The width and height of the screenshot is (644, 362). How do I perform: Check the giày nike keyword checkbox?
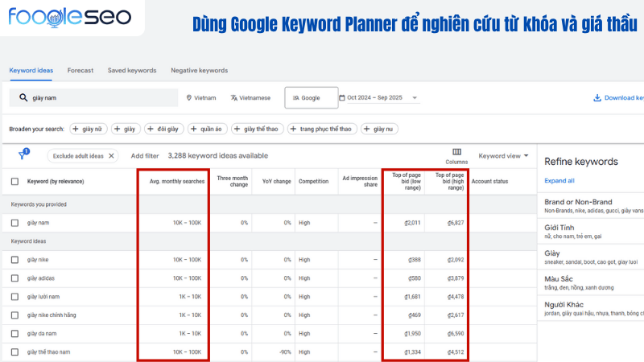(x=14, y=260)
